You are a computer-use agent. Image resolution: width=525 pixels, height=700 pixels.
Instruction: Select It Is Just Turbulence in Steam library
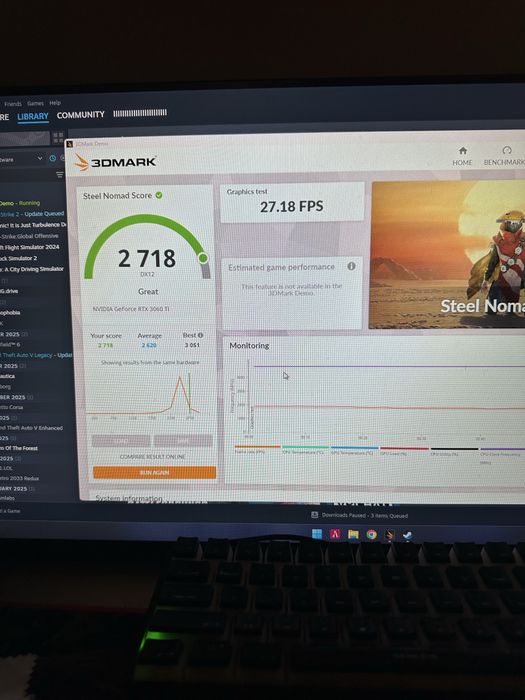click(33, 225)
